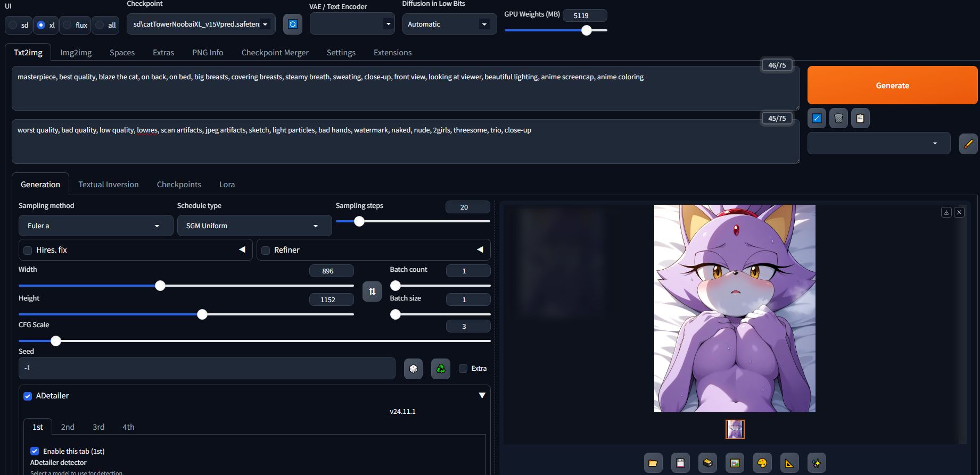Select the sd UI radio option

pyautogui.click(x=13, y=25)
